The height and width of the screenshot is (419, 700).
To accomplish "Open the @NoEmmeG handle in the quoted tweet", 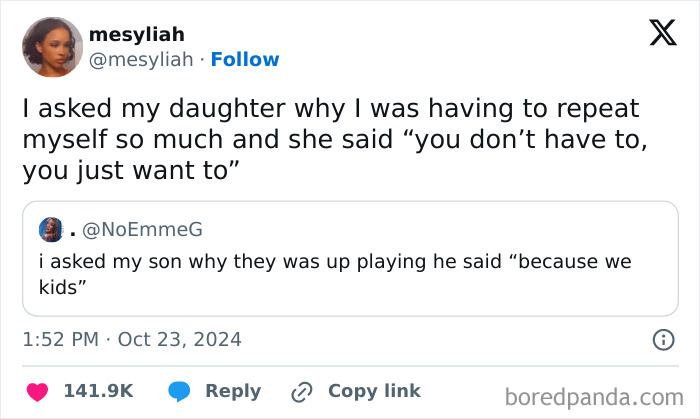I will click(x=140, y=230).
